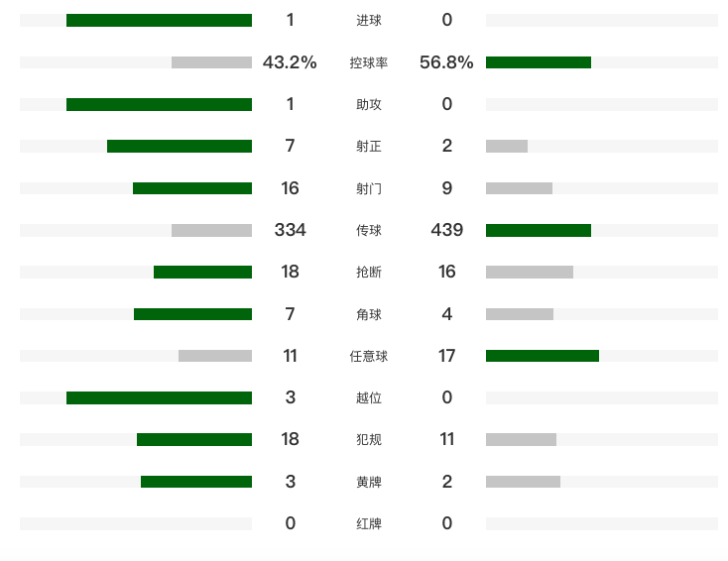Click the left green bar for 进球
Screen dimensions: 728x561
159,20
